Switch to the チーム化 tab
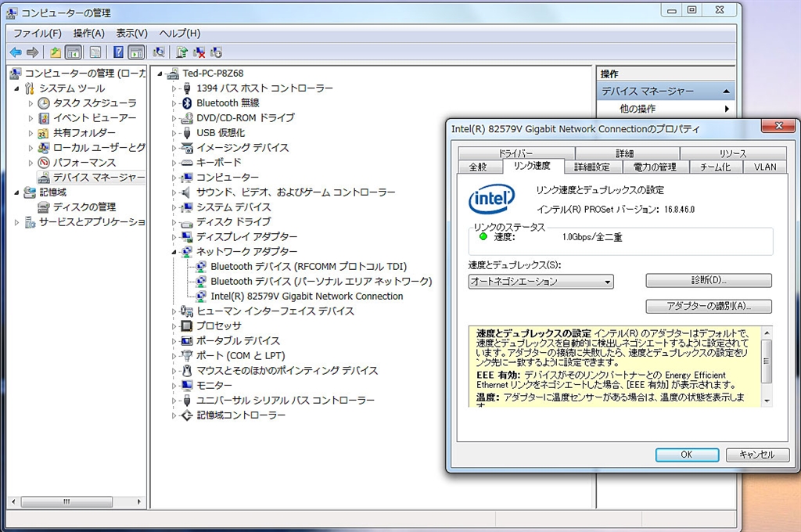Screen dimensions: 801x532 click(x=716, y=167)
